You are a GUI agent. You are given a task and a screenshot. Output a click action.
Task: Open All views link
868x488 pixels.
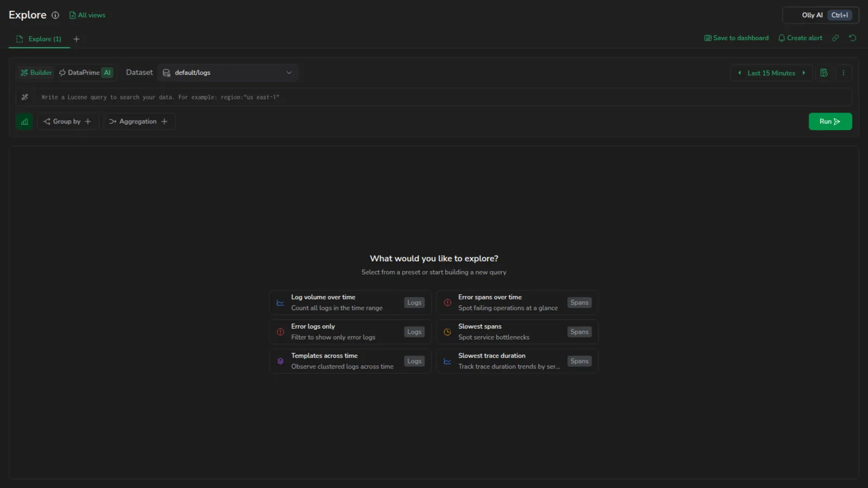click(x=87, y=15)
